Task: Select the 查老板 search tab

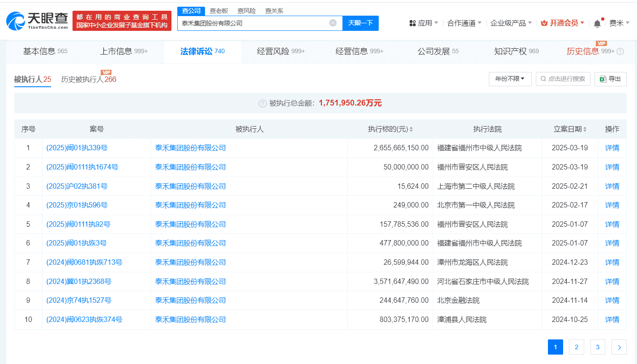Action: pyautogui.click(x=218, y=10)
